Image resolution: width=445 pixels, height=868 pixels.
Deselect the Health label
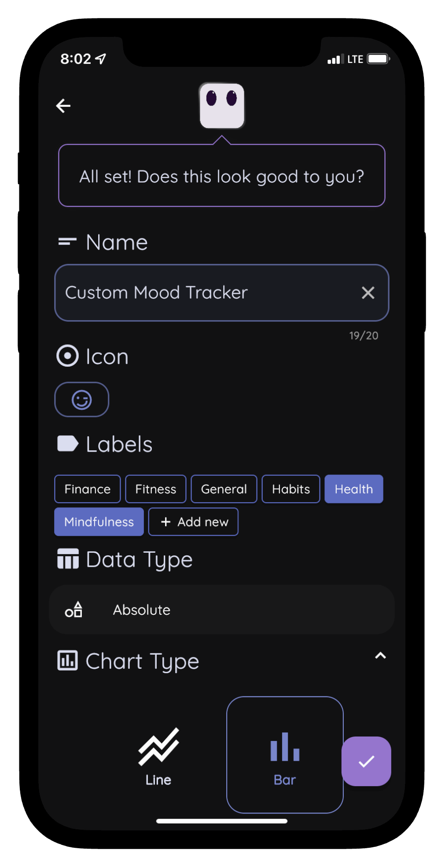(353, 489)
